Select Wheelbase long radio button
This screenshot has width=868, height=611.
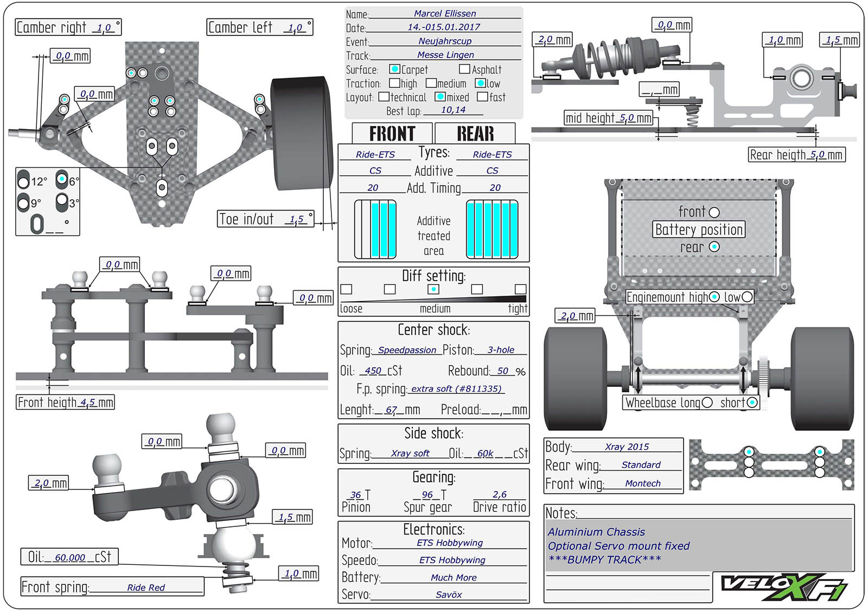707,403
